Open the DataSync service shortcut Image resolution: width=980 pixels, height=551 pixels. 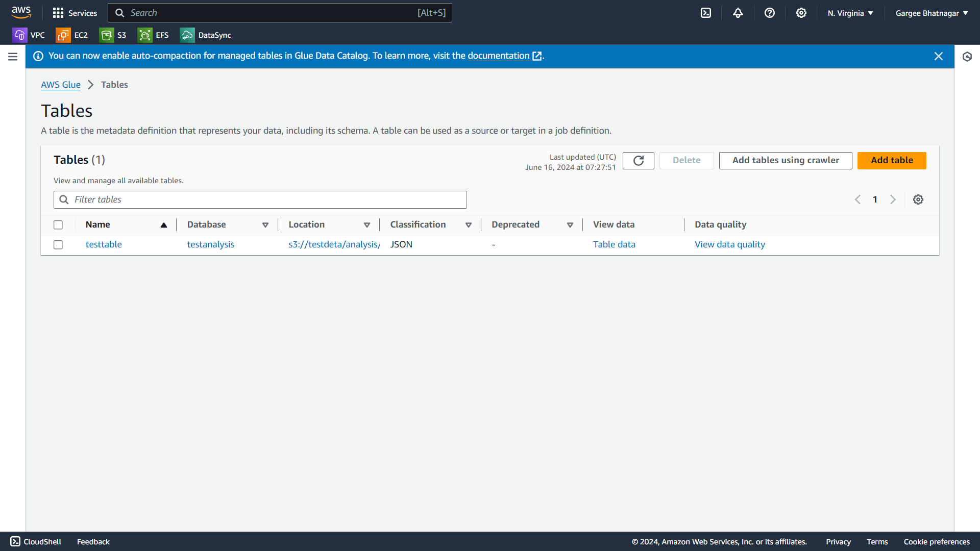(x=206, y=35)
